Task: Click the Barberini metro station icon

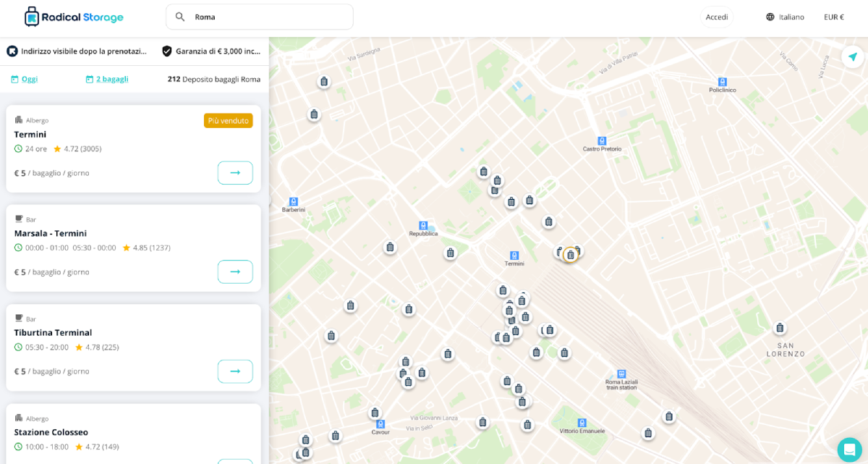Action: (x=294, y=201)
